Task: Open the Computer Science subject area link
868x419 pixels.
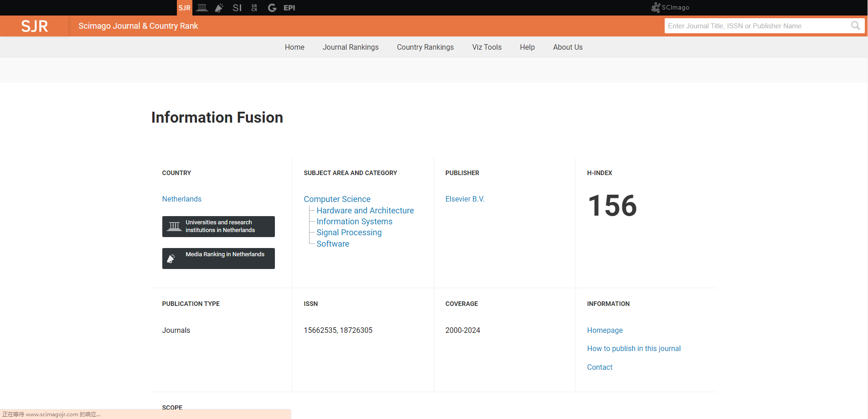Action: click(x=337, y=199)
